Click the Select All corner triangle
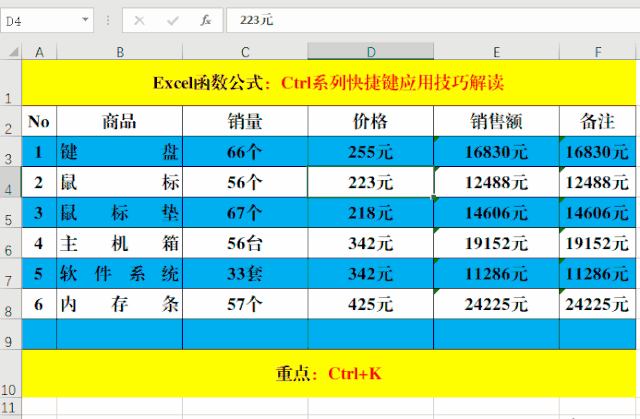Image resolution: width=640 pixels, height=419 pixels. pos(11,52)
